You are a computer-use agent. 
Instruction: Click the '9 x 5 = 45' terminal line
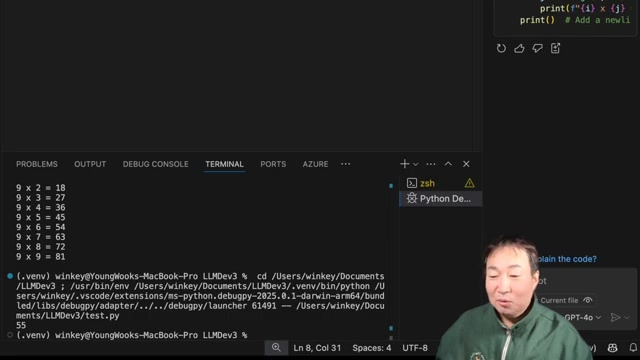(40, 217)
